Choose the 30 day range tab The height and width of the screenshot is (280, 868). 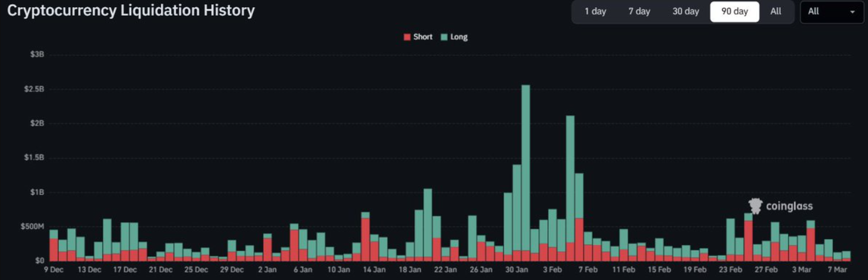pos(685,12)
